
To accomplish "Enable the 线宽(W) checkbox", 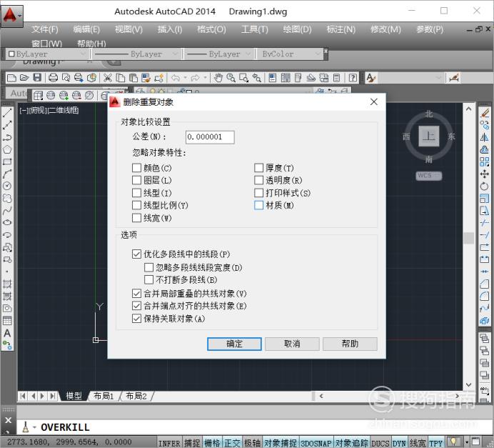I will [x=136, y=218].
